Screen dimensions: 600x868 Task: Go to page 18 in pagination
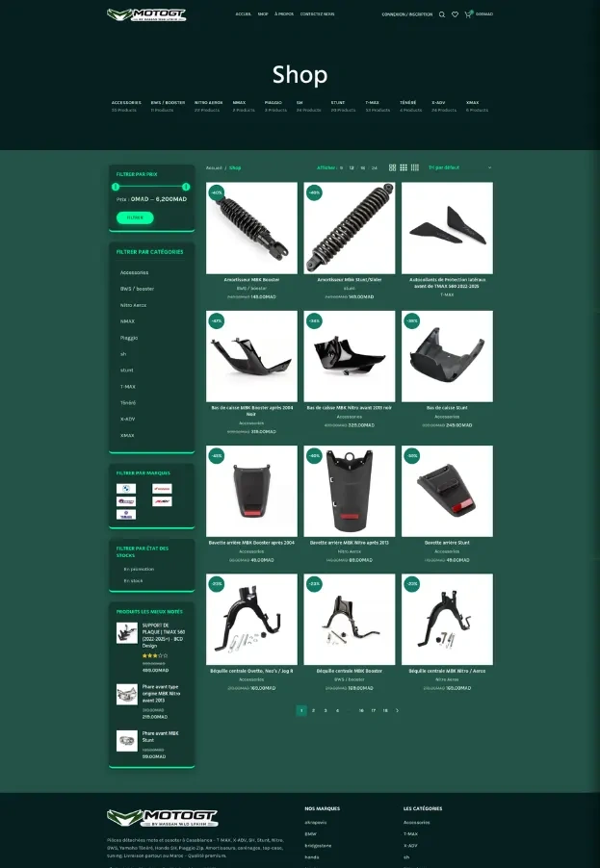pyautogui.click(x=385, y=711)
